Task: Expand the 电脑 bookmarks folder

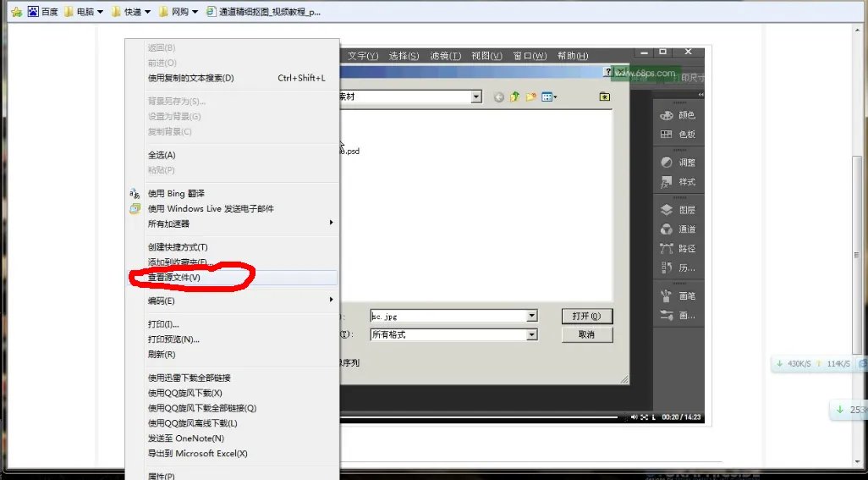Action: coord(83,11)
